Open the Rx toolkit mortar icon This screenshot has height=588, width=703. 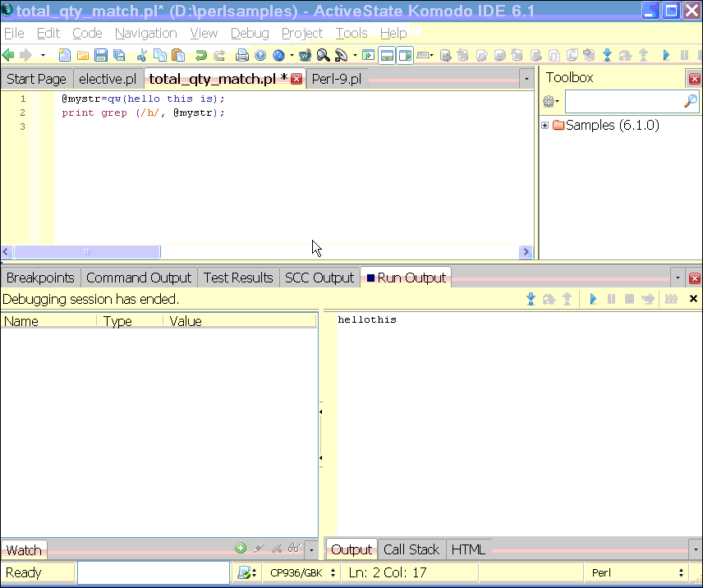tap(305, 55)
